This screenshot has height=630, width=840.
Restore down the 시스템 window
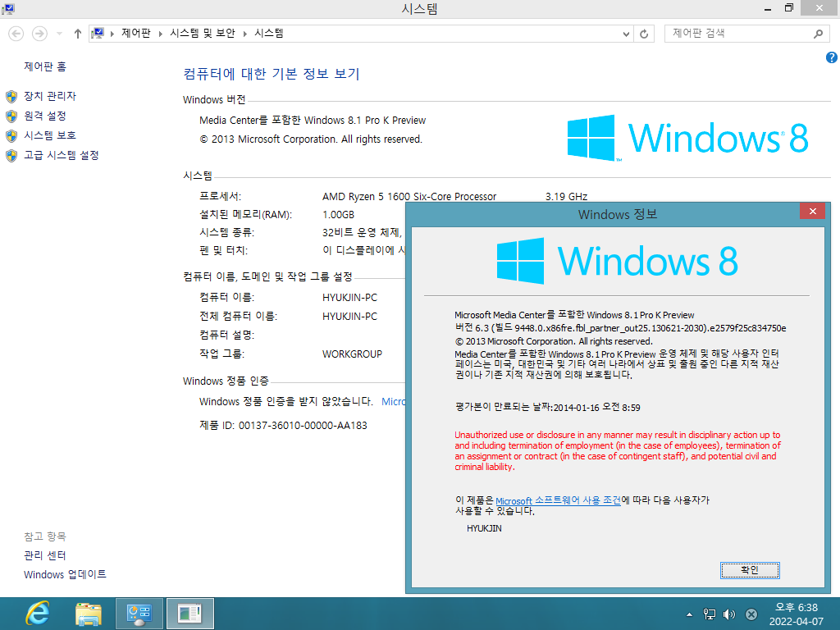(788, 8)
